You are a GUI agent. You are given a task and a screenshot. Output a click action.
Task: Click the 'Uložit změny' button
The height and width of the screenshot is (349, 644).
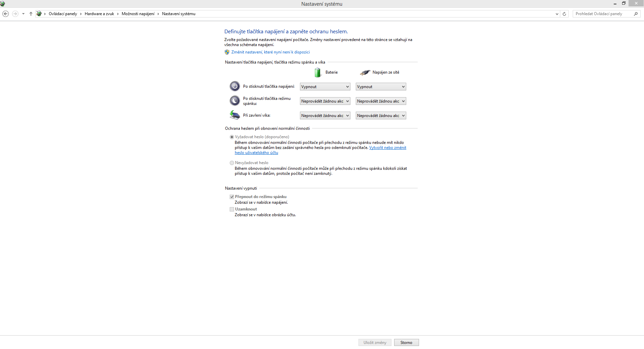(x=375, y=343)
